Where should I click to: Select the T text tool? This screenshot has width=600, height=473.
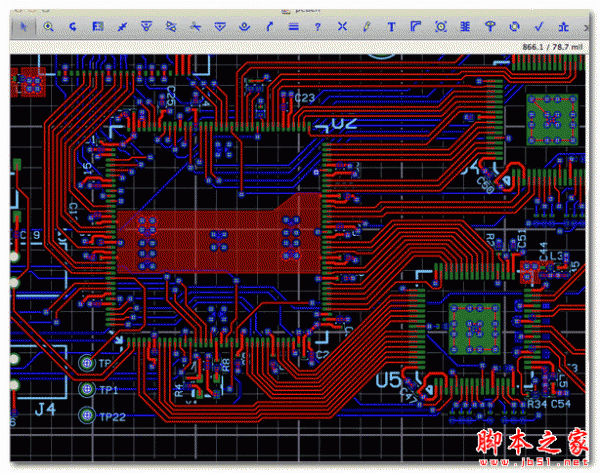[x=391, y=27]
